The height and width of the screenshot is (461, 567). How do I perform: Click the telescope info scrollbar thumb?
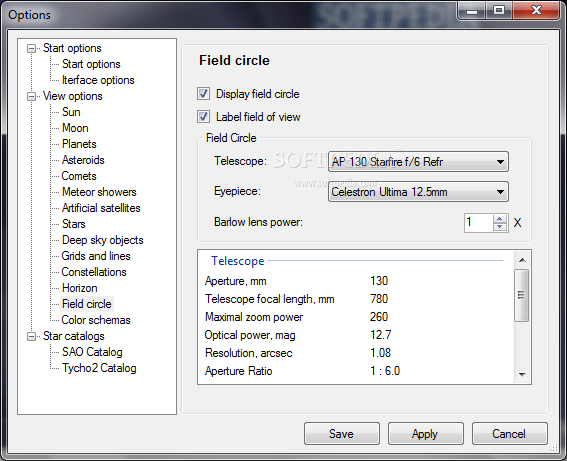coord(521,295)
